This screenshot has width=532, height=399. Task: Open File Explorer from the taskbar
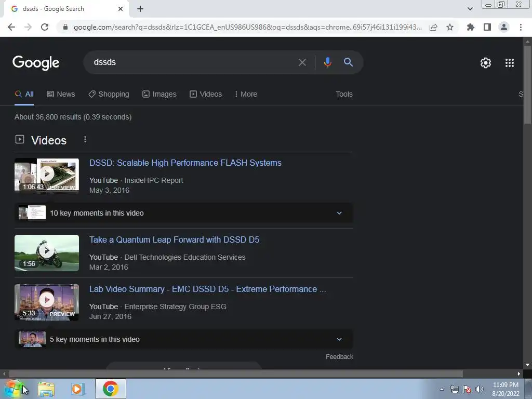click(x=46, y=389)
